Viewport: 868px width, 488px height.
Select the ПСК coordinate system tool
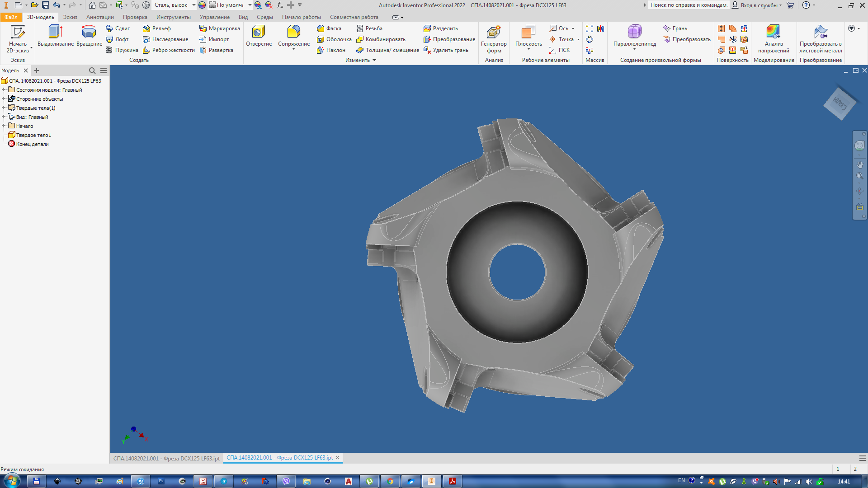pos(559,50)
